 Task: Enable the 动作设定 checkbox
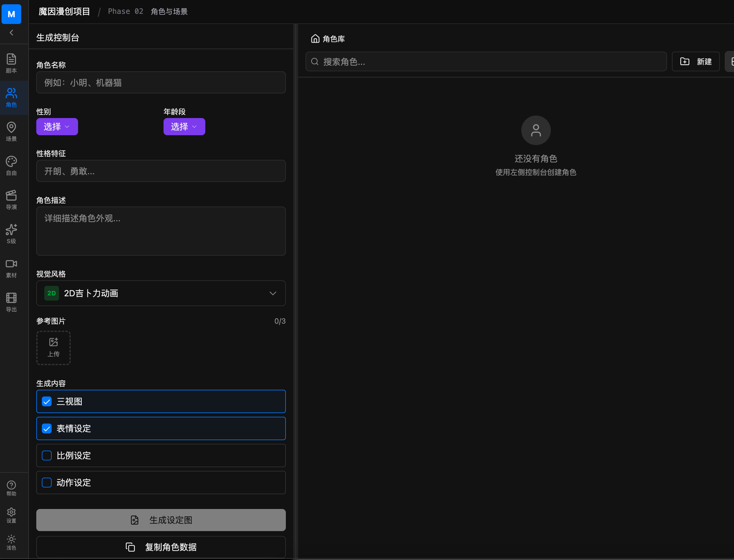(47, 482)
